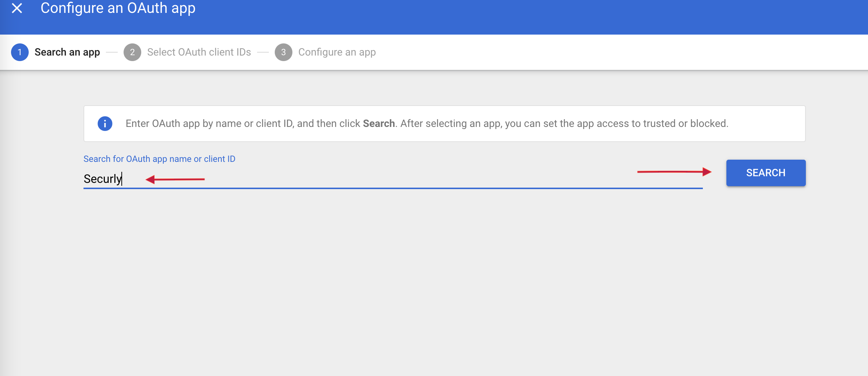Click the blue info icon in the banner
Screen dimensions: 868x376
pyautogui.click(x=105, y=124)
